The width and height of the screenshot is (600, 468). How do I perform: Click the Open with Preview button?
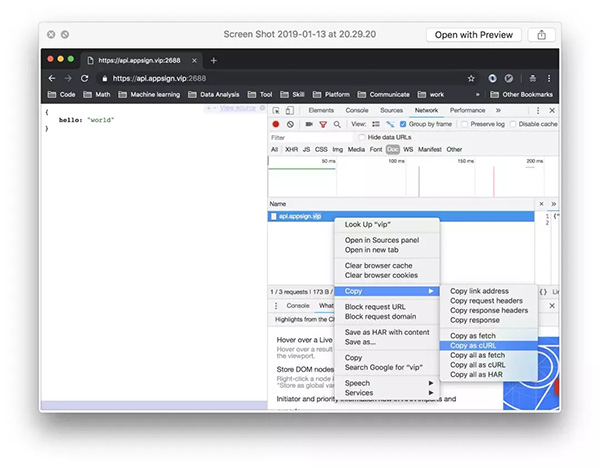[473, 34]
